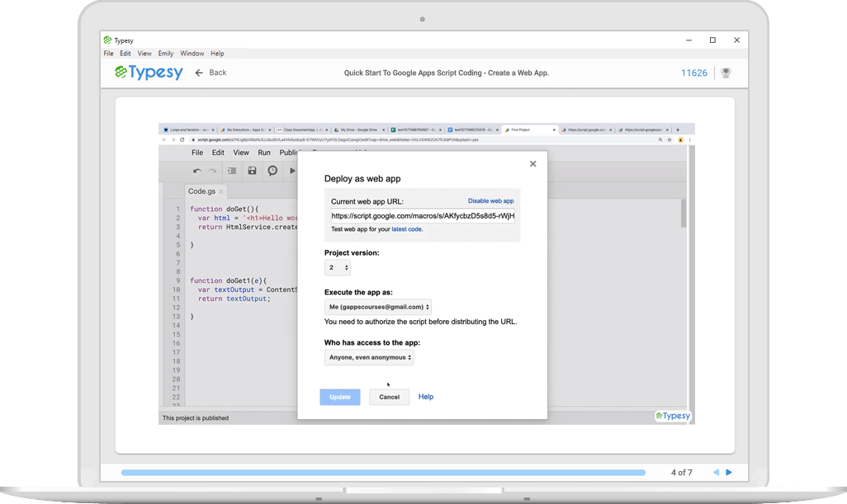This screenshot has width=847, height=504.
Task: Advance to next slide with right arrow
Action: coord(729,472)
